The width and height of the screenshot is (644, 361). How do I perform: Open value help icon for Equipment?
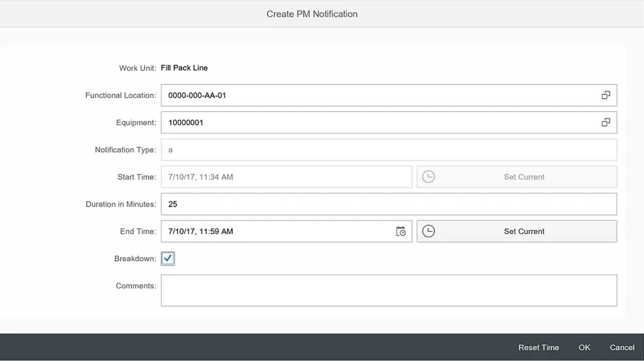(605, 123)
